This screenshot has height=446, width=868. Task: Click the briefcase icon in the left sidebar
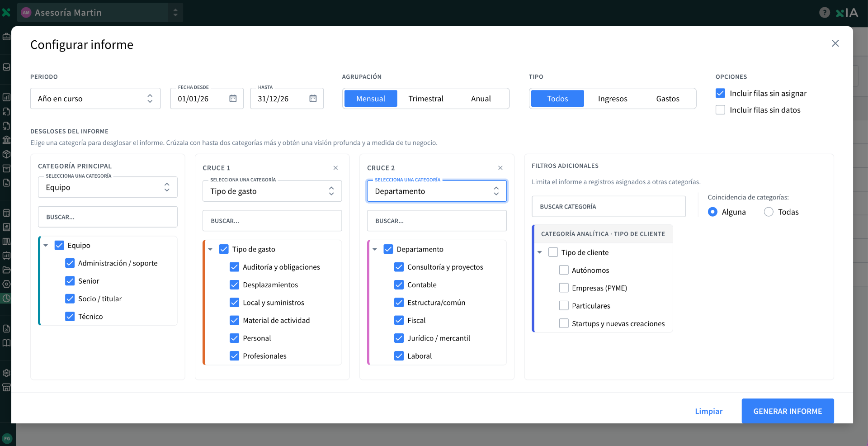(6, 37)
